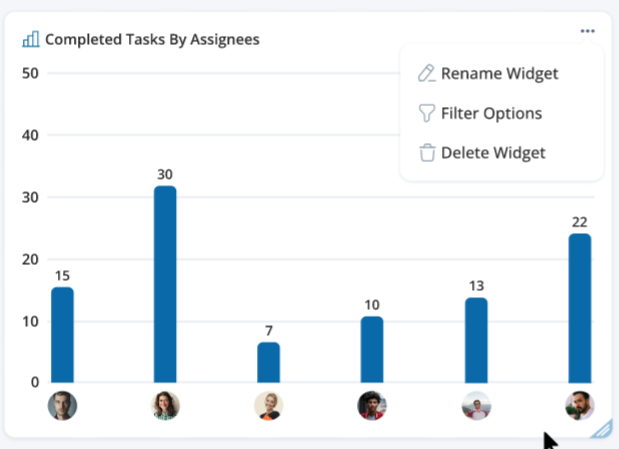The height and width of the screenshot is (449, 619).
Task: Click the Completed Tasks By Assignees title
Action: 152,39
